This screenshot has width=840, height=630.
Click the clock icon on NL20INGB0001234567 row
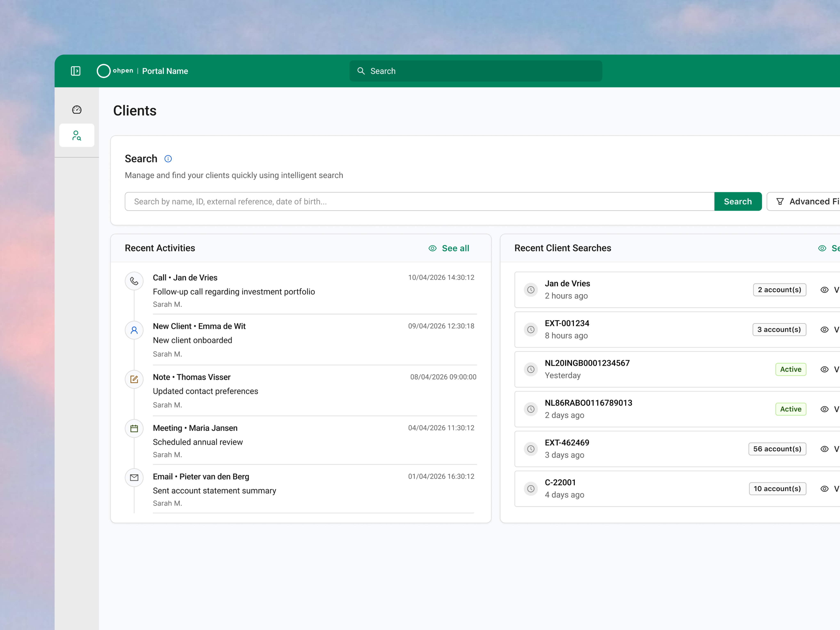coord(531,369)
